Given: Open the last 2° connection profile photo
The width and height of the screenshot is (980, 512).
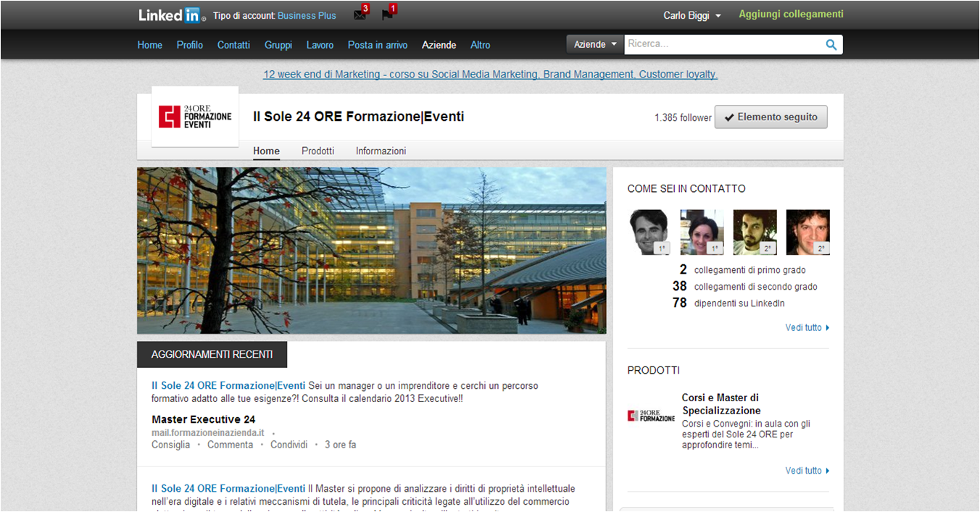Looking at the screenshot, I should pos(807,232).
